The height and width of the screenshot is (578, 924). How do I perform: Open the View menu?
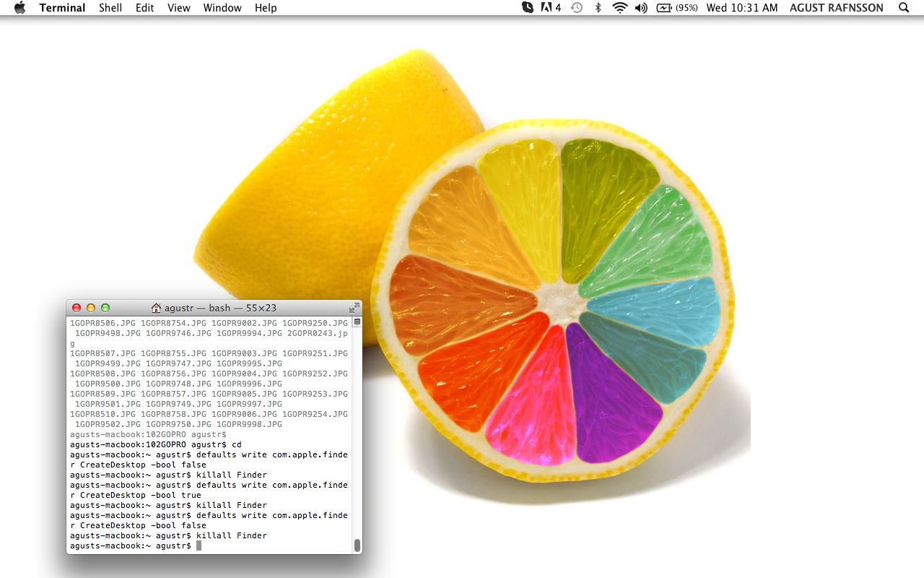(x=178, y=8)
